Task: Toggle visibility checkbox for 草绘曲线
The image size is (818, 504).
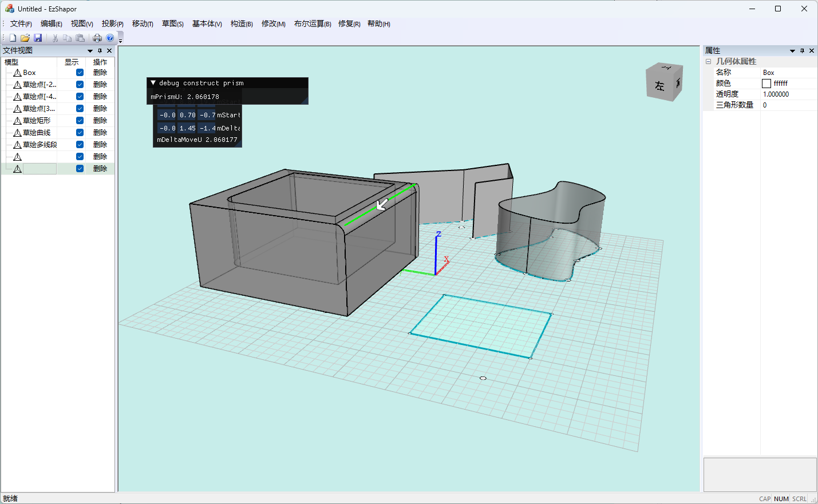Action: click(x=80, y=133)
